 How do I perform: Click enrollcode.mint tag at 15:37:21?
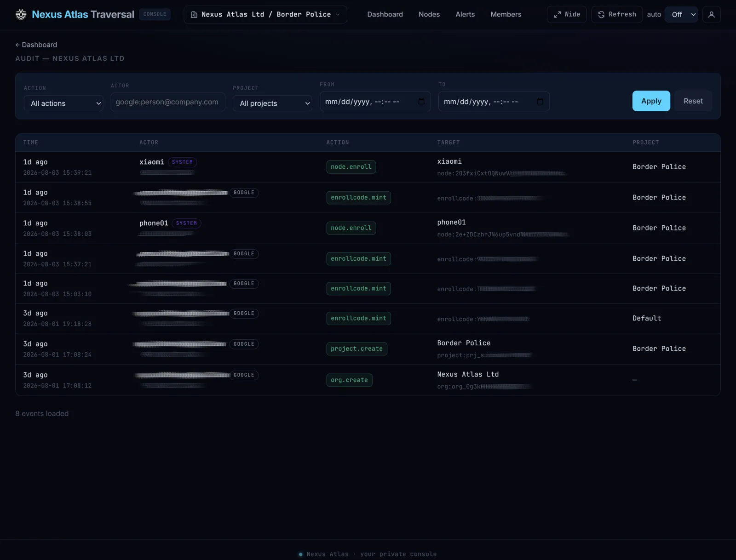tap(359, 259)
